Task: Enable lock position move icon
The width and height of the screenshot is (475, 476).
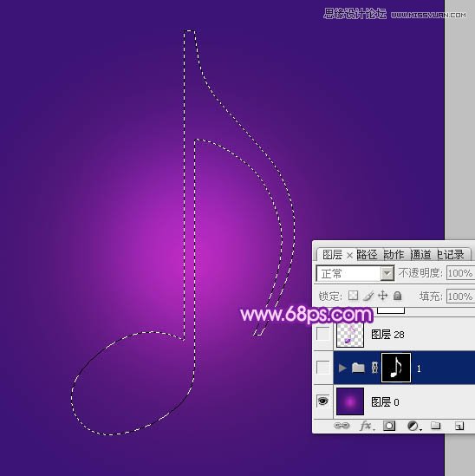Action: click(383, 296)
